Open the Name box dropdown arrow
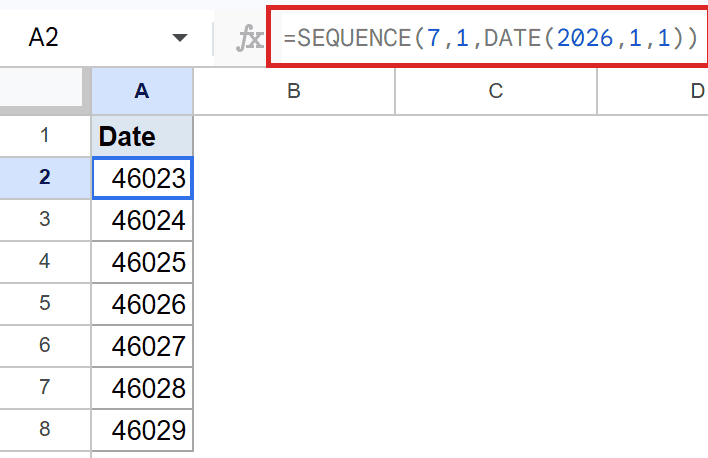Viewport: 708px width, 458px height. (180, 37)
